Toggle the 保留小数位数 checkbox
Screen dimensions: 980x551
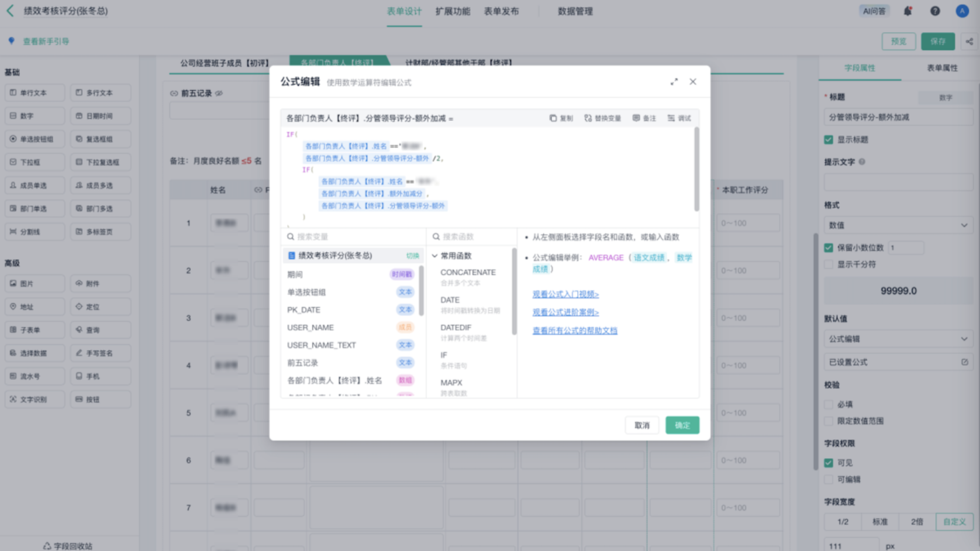pyautogui.click(x=829, y=247)
